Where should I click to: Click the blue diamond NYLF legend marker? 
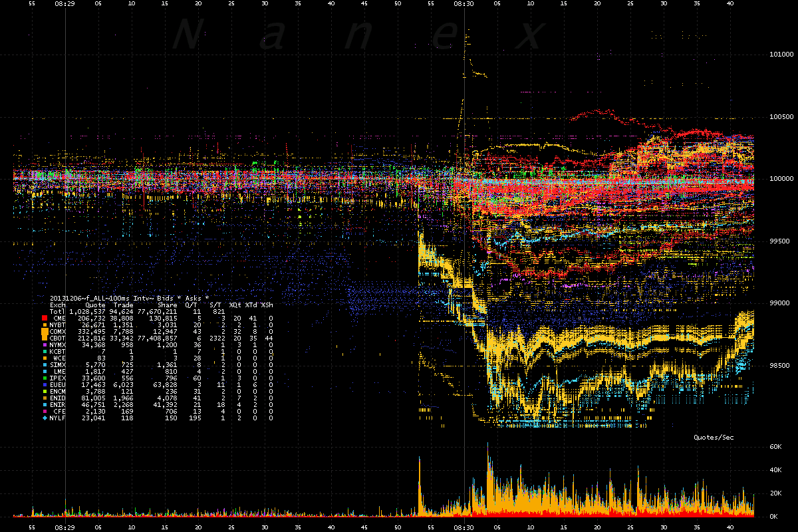45,418
